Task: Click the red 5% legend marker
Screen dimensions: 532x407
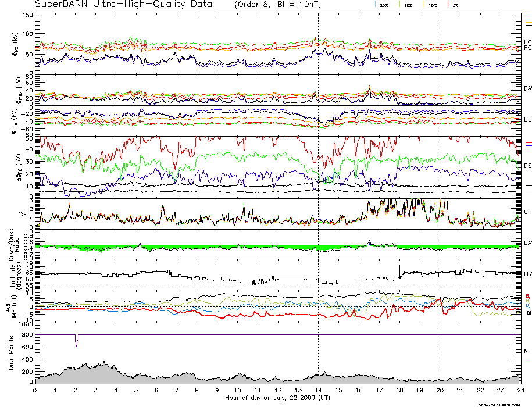Action: [448, 4]
